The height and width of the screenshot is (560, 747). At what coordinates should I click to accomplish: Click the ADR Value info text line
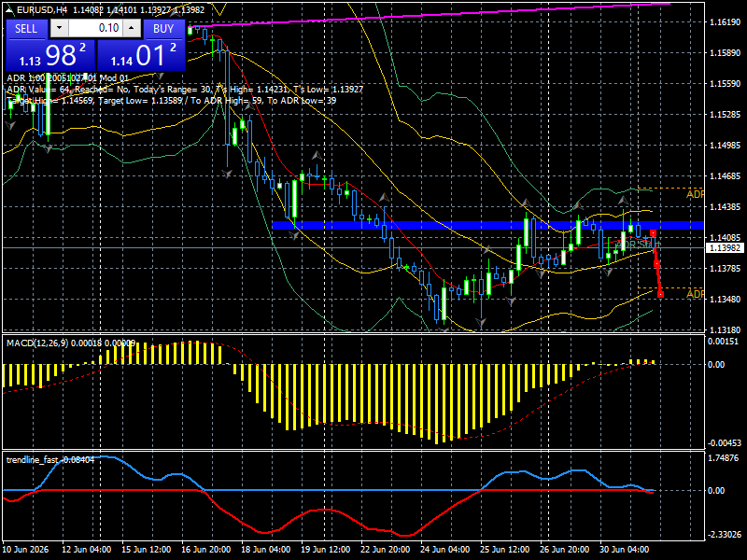coord(185,90)
